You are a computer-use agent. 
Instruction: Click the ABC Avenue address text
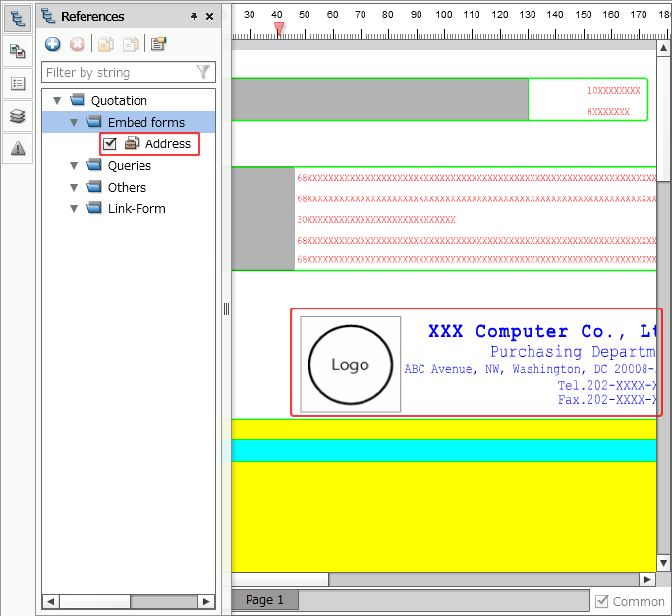coord(531,369)
